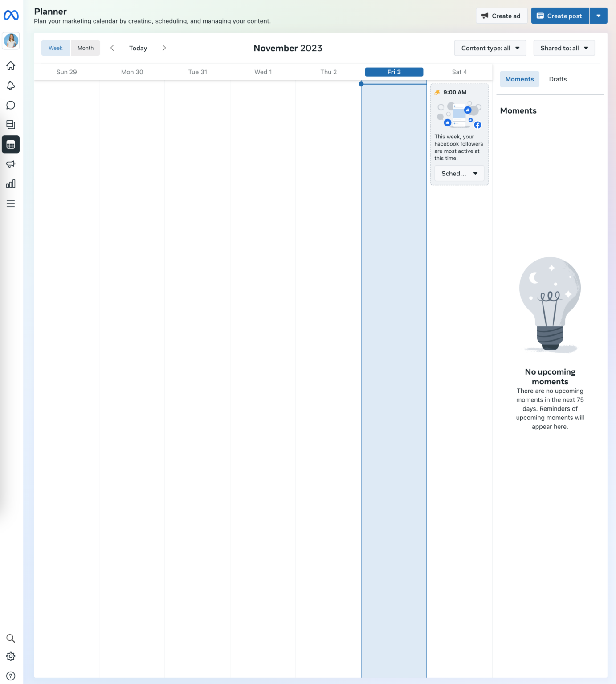This screenshot has height=684, width=616.
Task: Open the Insights chart icon
Action: 11,183
